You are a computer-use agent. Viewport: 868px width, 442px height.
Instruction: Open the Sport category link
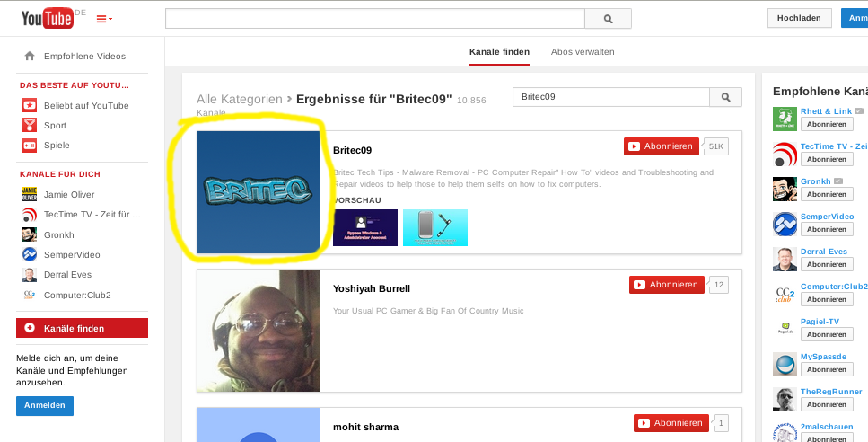pos(56,125)
